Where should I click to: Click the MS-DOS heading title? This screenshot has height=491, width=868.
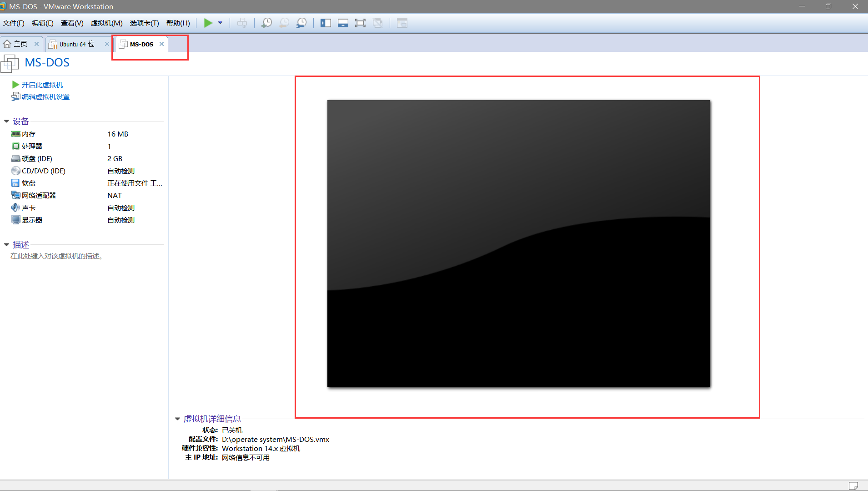click(x=47, y=62)
